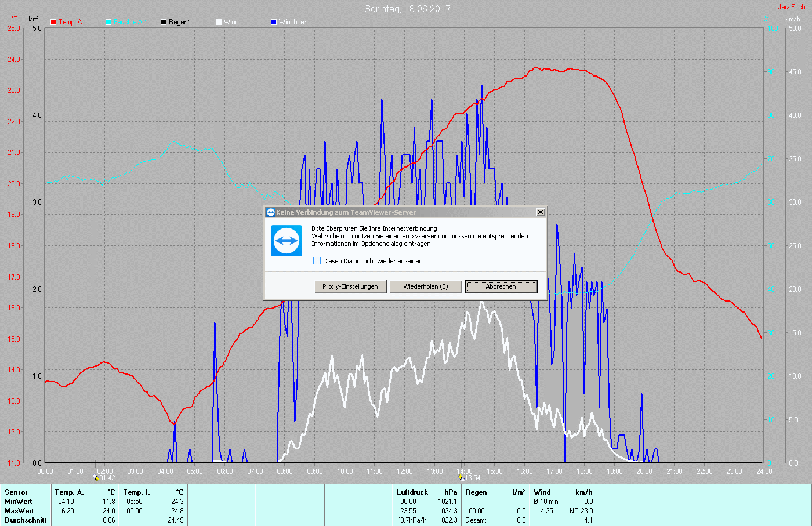Cancel the dialog with Abbrechen

tap(501, 286)
